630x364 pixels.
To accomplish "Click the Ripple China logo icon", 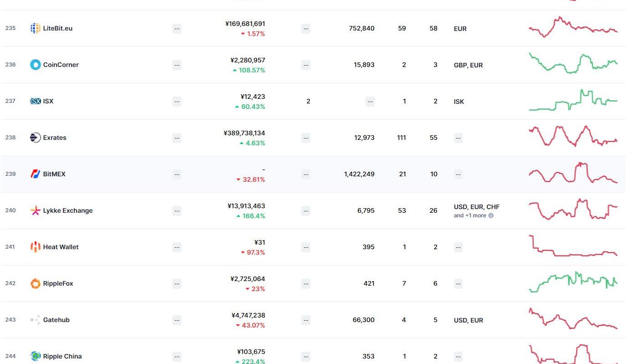I will [35, 356].
